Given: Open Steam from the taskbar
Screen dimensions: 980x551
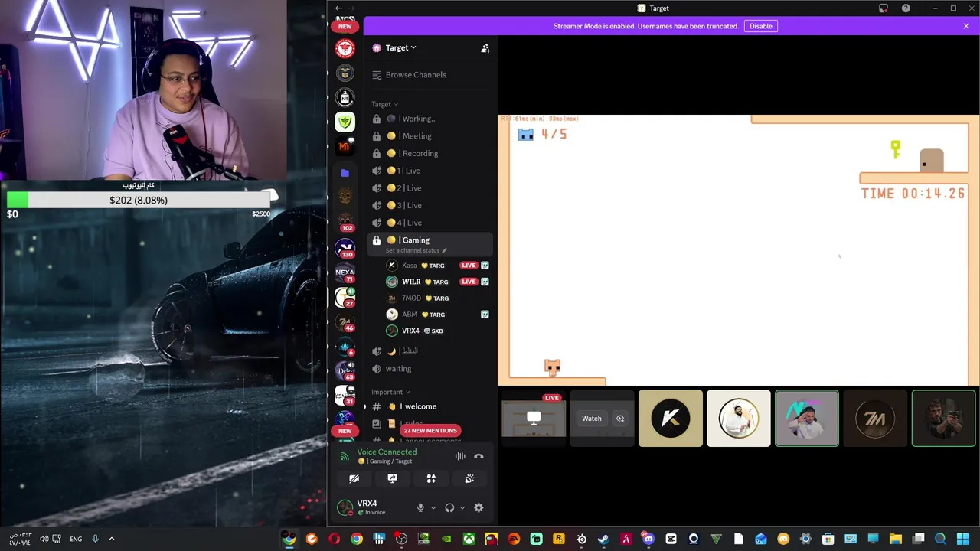Looking at the screenshot, I should coord(603,539).
